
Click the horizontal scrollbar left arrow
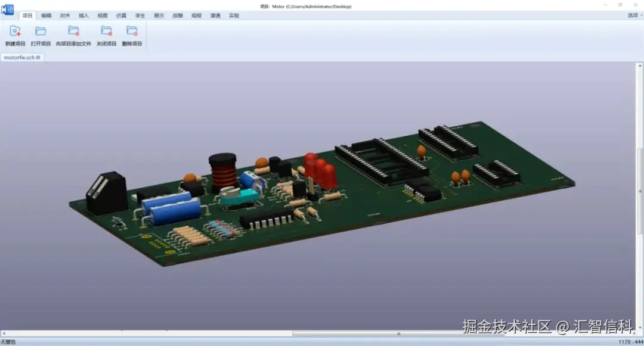tap(4, 333)
